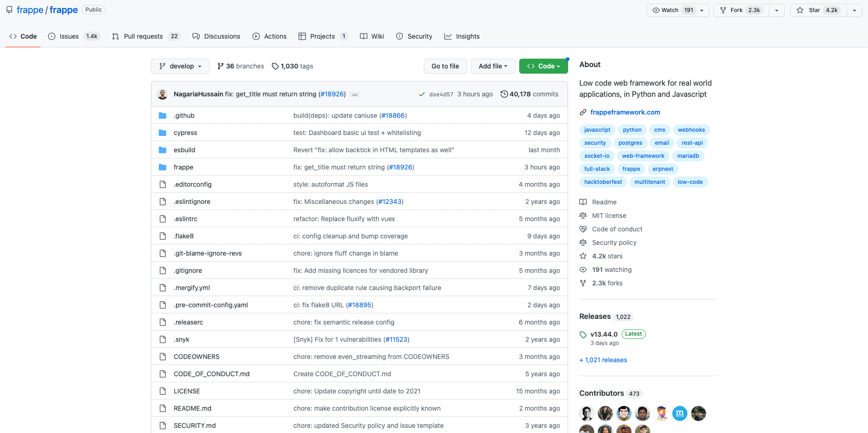Click the green tag icon beside v13.44.0

(583, 335)
